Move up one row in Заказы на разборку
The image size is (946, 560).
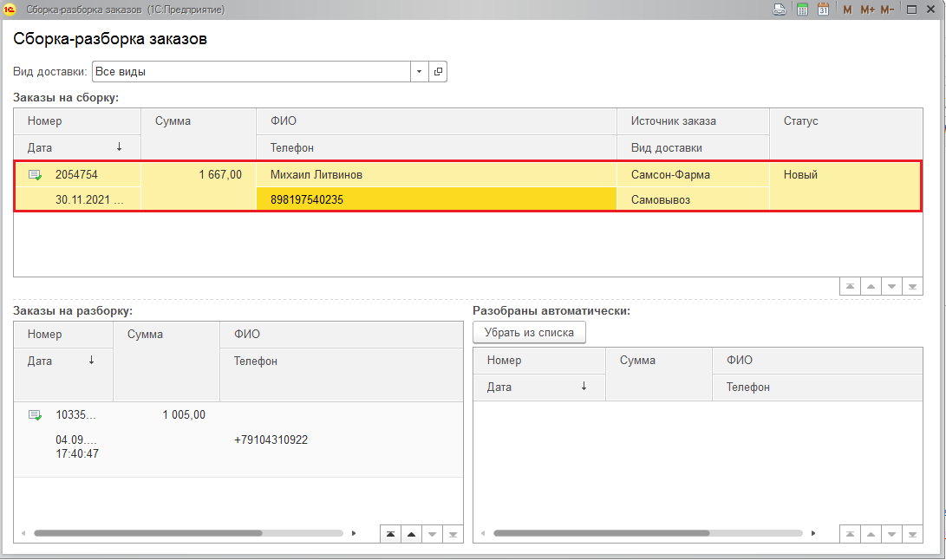pyautogui.click(x=411, y=534)
